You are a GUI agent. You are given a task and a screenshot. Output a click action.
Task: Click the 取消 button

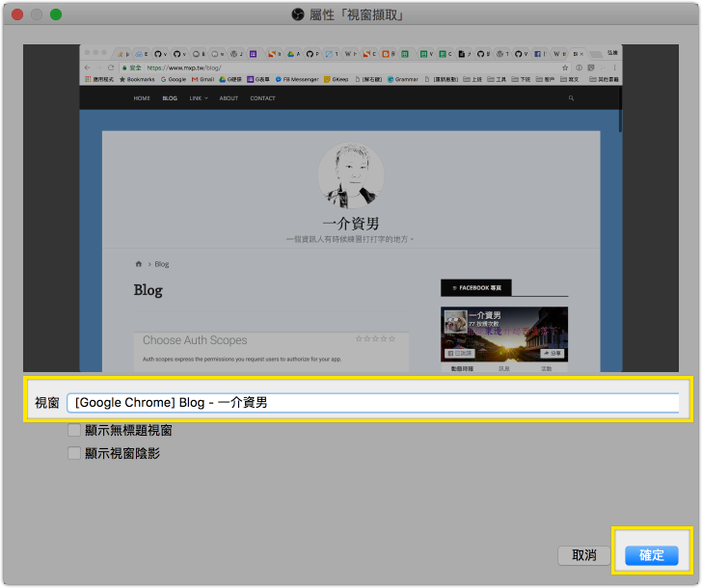[x=583, y=555]
